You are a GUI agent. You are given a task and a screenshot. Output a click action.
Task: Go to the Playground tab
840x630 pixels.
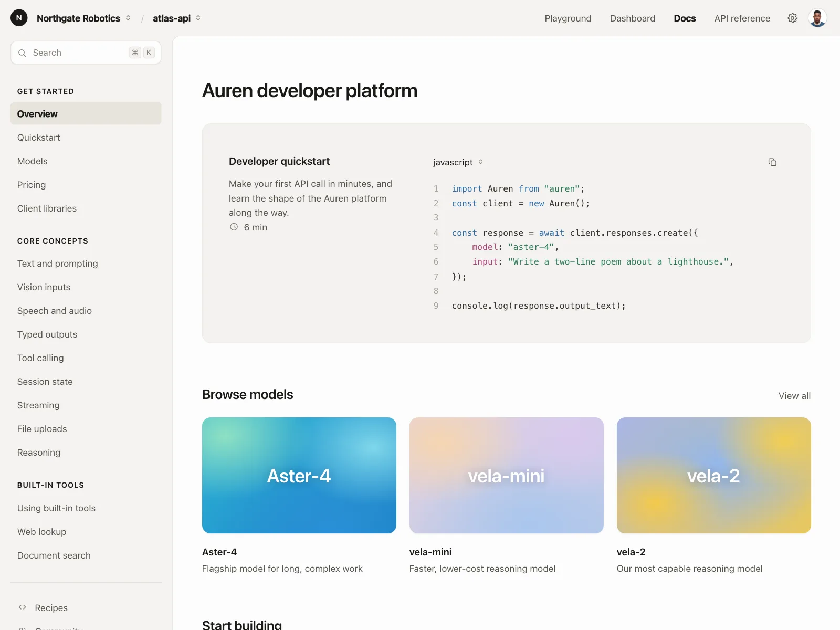pyautogui.click(x=568, y=18)
